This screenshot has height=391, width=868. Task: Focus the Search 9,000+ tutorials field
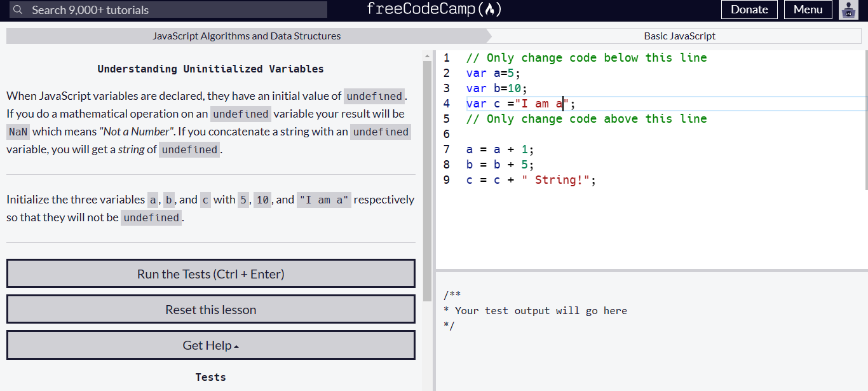pyautogui.click(x=168, y=10)
